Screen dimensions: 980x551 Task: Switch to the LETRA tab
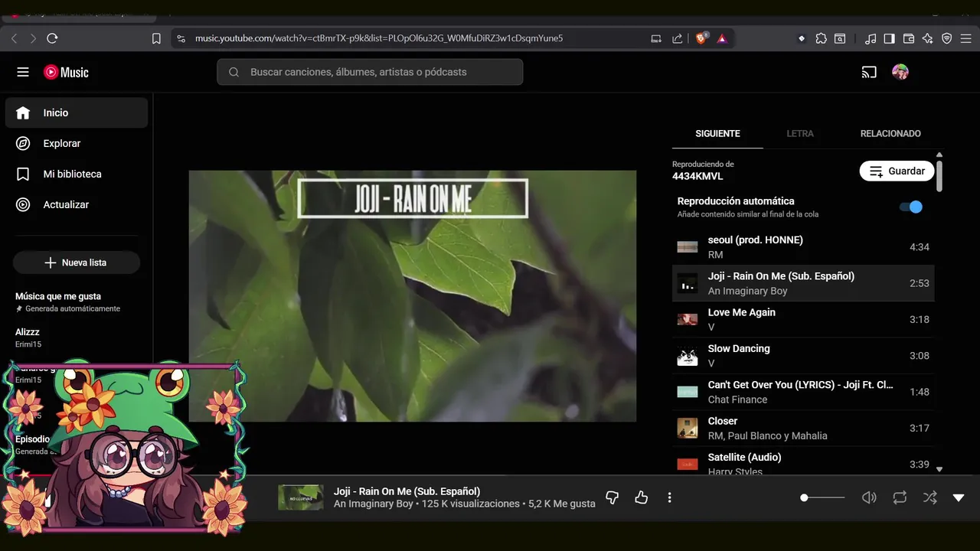click(x=800, y=133)
